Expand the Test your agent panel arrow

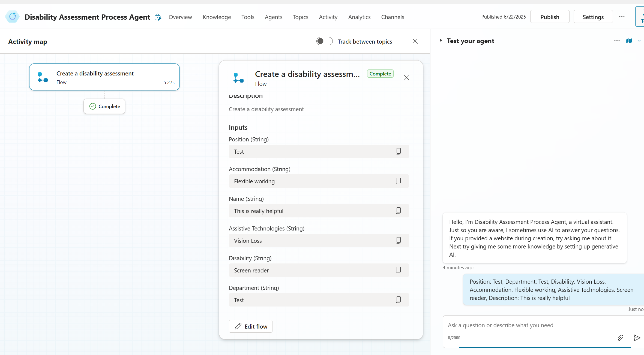click(x=441, y=41)
